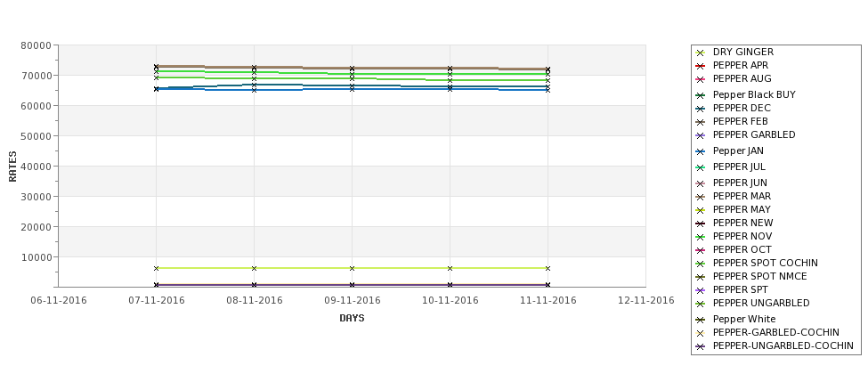This screenshot has height=382, width=868.
Task: Select the Pepper Black BUY legend marker
Action: 700,95
